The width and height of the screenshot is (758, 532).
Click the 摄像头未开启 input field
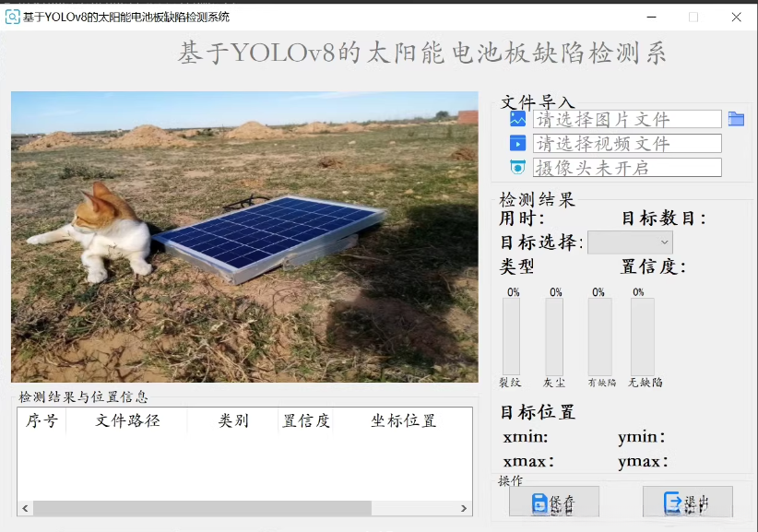click(x=627, y=168)
